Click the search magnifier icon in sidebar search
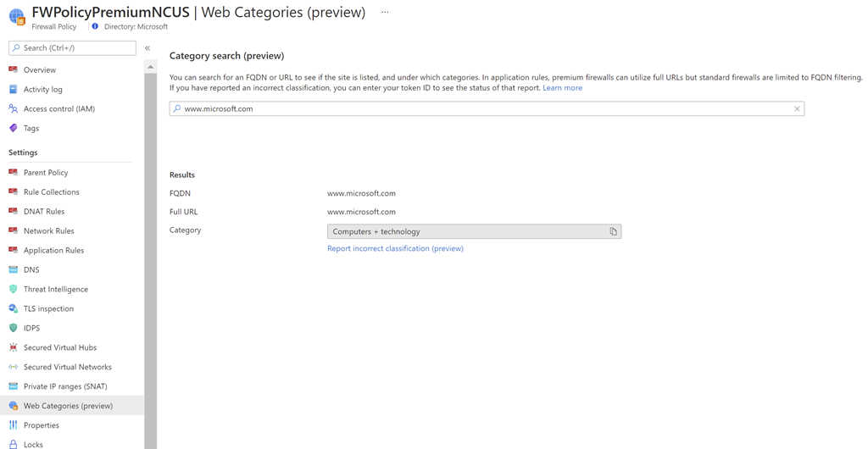The height and width of the screenshot is (449, 868). pos(16,48)
